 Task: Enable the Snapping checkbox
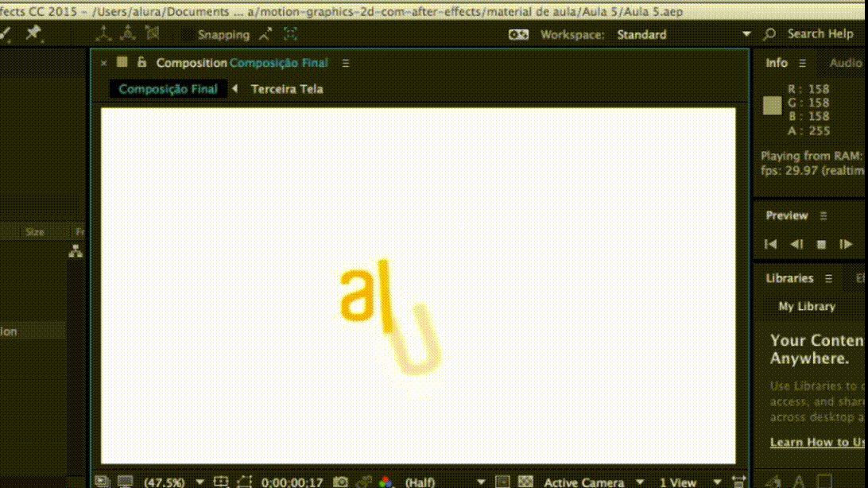pyautogui.click(x=188, y=34)
